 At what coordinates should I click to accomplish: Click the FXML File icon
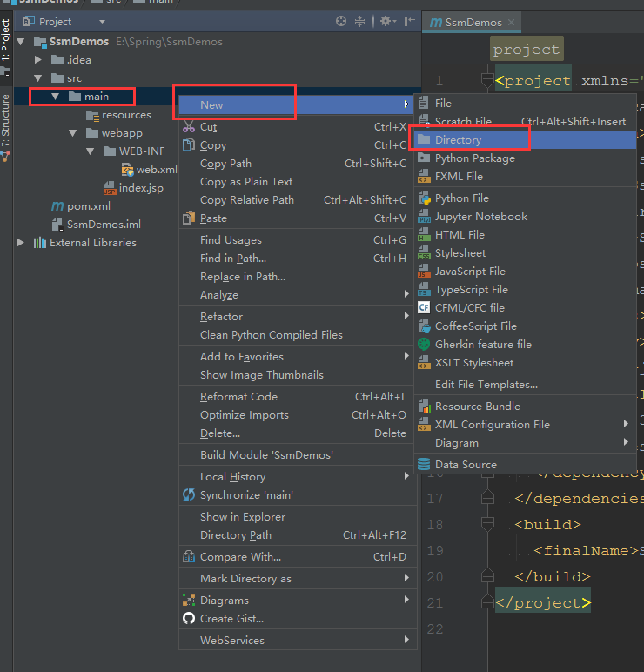point(424,176)
